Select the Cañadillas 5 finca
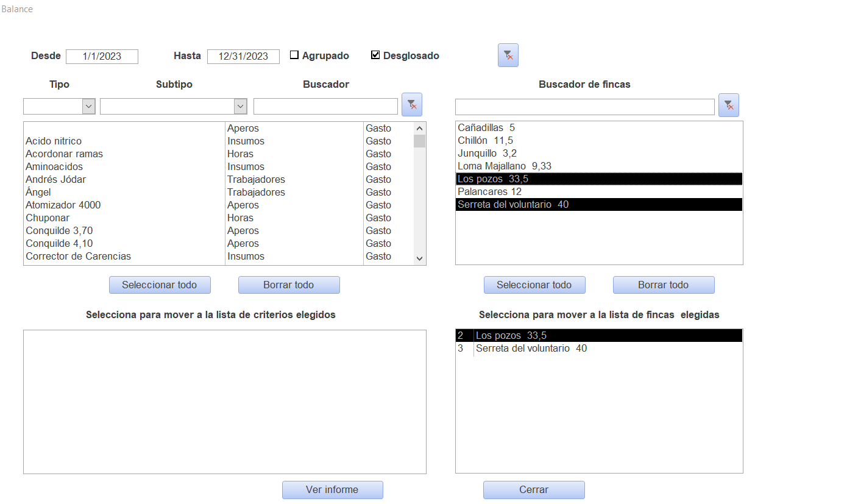The width and height of the screenshot is (858, 504). click(x=599, y=128)
